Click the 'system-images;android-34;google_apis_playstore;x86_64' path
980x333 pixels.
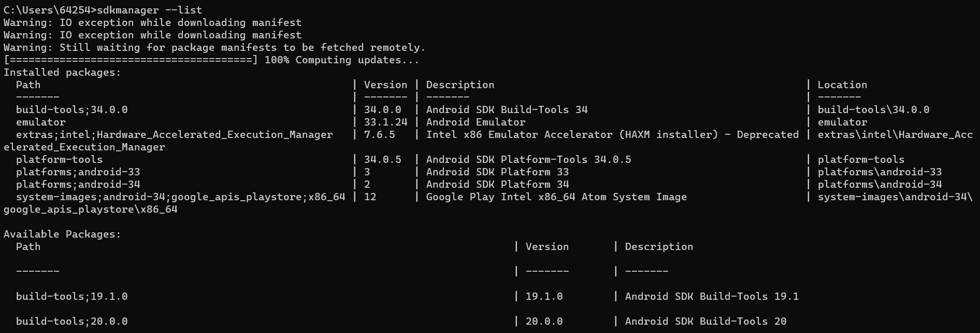click(180, 197)
